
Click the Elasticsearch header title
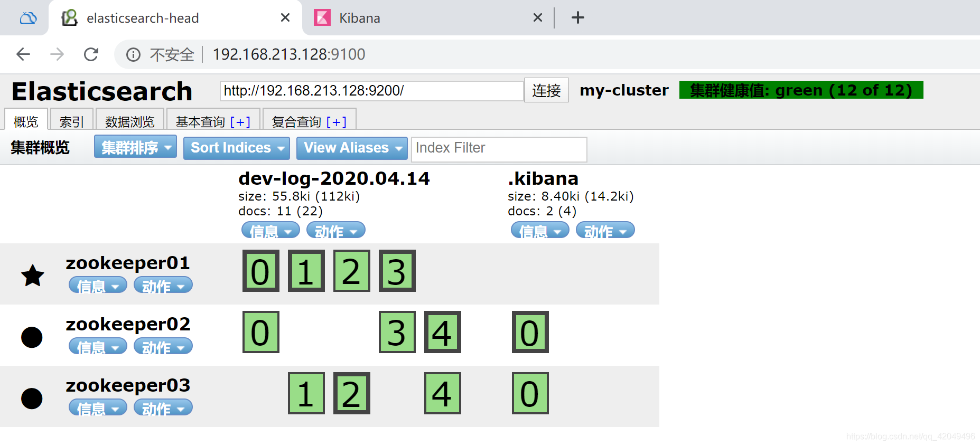(x=102, y=91)
